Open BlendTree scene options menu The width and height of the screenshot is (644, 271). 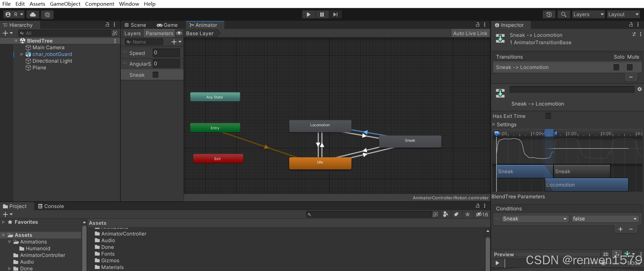click(115, 41)
